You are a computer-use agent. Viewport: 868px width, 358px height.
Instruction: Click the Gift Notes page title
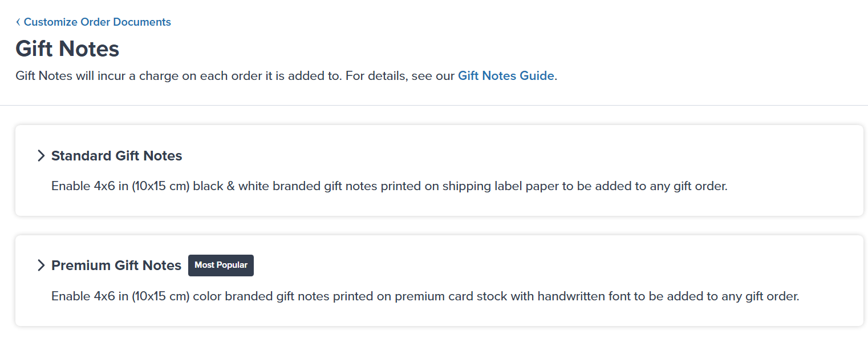point(67,49)
